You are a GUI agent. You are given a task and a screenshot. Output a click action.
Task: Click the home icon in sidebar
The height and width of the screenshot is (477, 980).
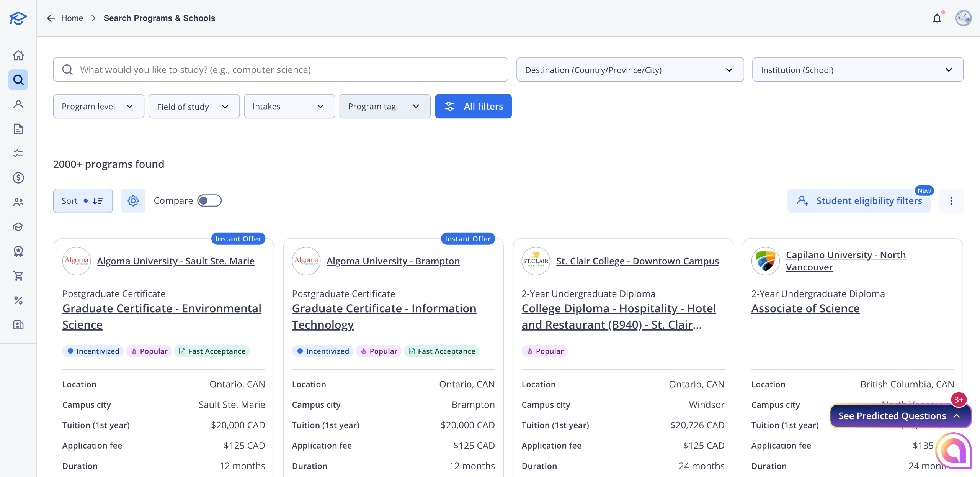pyautogui.click(x=18, y=55)
